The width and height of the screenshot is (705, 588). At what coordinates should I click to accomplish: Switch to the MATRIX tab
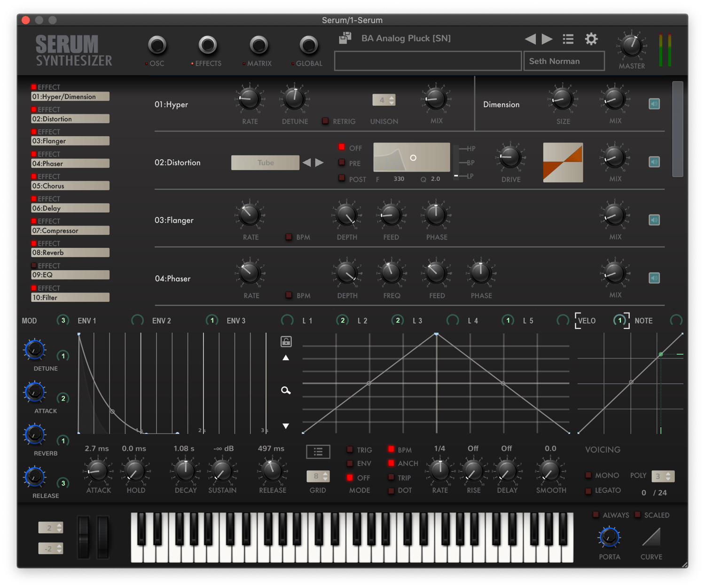click(x=258, y=46)
